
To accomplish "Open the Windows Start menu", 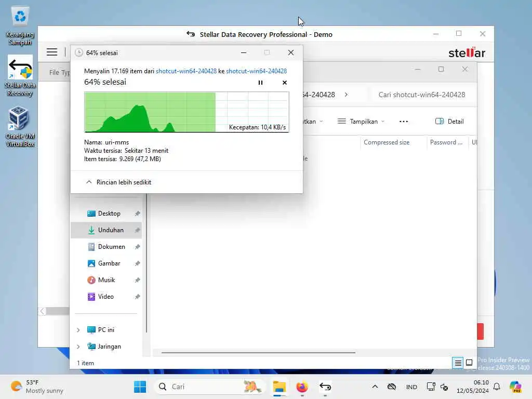I will click(x=140, y=387).
